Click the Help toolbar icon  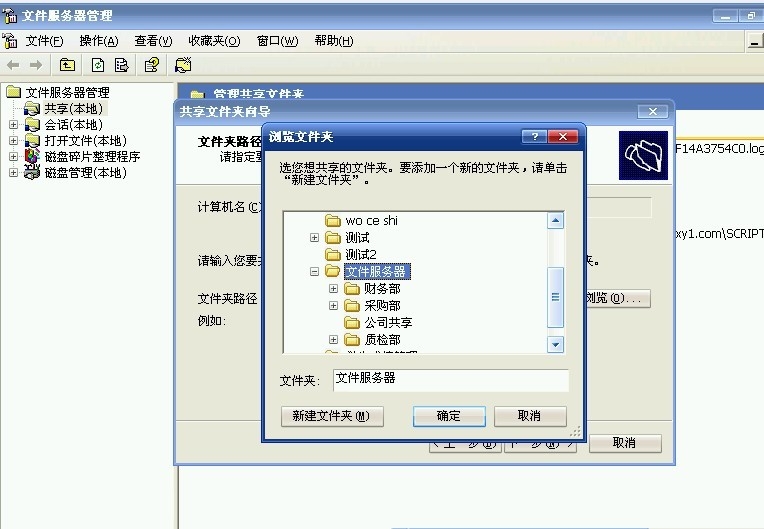coord(151,65)
